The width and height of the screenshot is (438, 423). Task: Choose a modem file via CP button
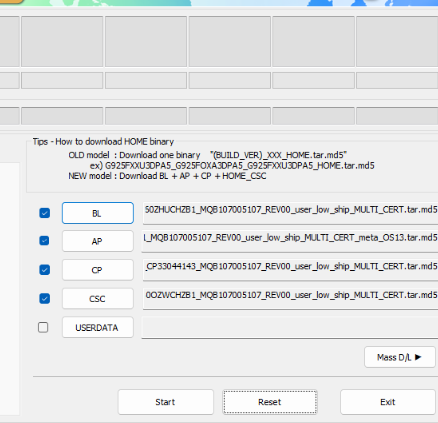click(x=98, y=270)
